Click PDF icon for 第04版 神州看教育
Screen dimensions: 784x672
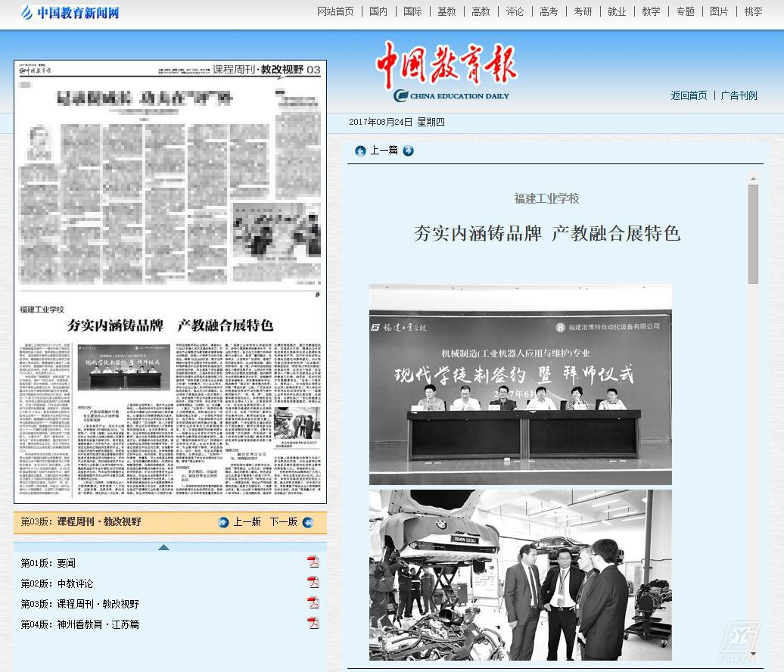(313, 624)
